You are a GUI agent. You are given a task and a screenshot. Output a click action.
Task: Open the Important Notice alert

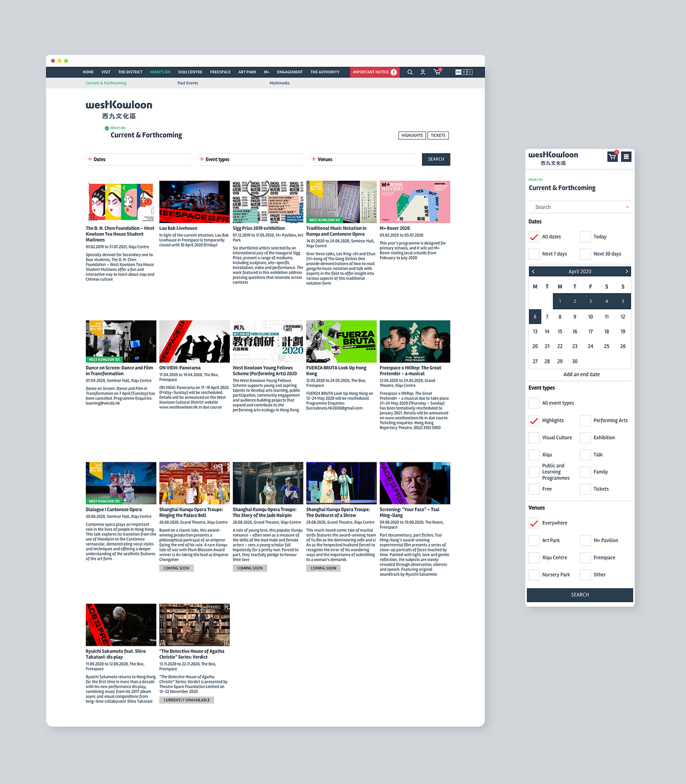click(374, 72)
